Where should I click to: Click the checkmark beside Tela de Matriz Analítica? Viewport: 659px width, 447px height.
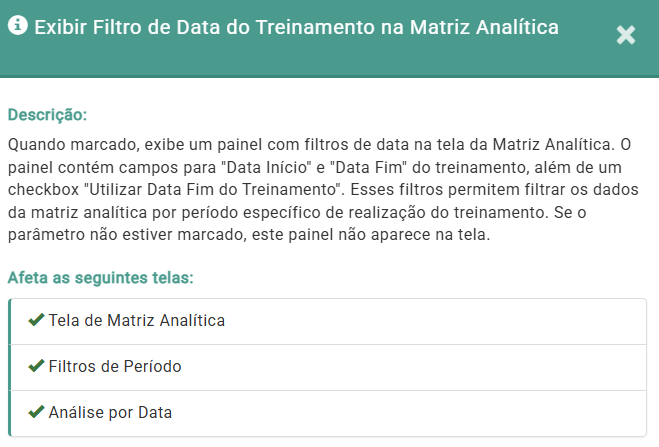[x=35, y=320]
